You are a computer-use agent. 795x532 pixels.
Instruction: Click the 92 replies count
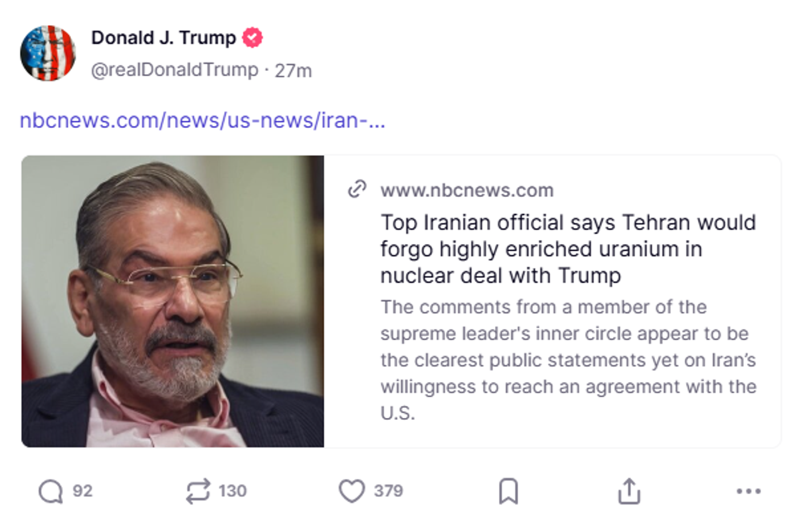[82, 491]
